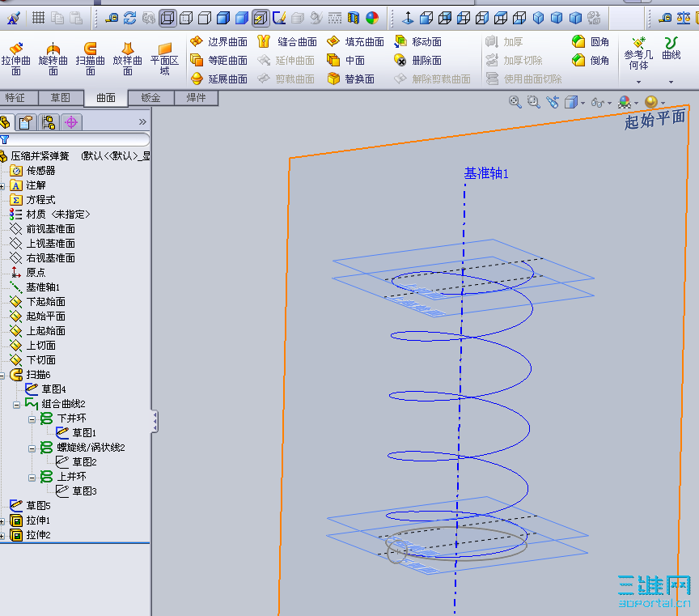Click the Filled Surface (填充曲面) tool

pos(355,42)
